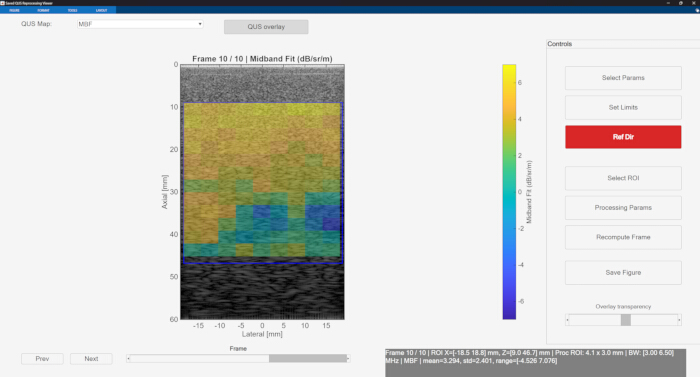
Task: Click the app icon in the title bar
Action: pyautogui.click(x=3, y=3)
